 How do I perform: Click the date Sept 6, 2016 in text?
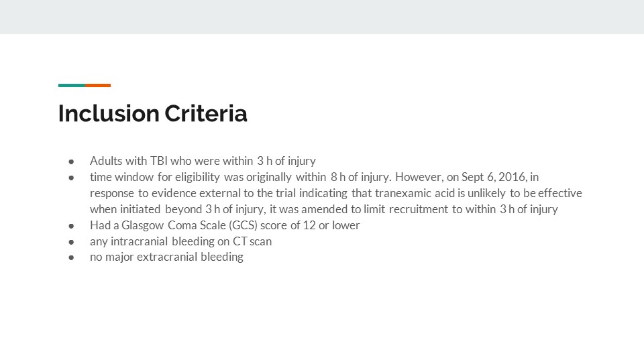[494, 177]
